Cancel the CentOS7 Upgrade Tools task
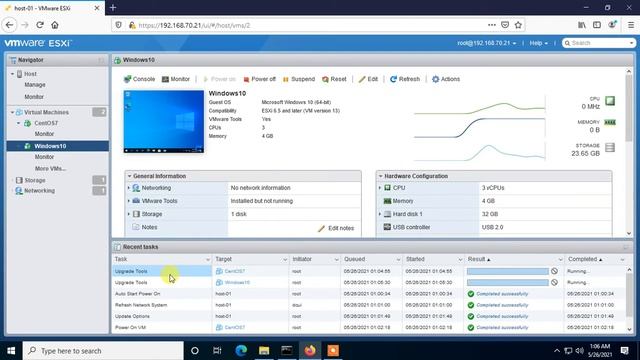The image size is (640, 360). (x=554, y=271)
